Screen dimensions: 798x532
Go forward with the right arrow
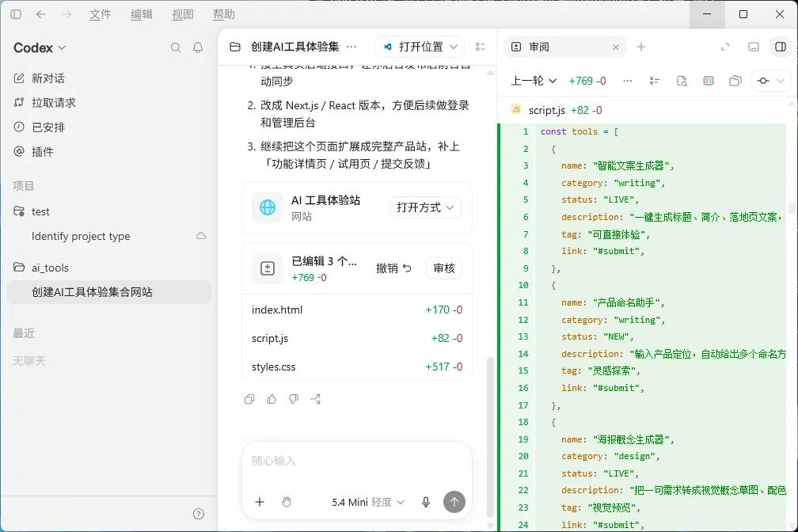pos(66,14)
